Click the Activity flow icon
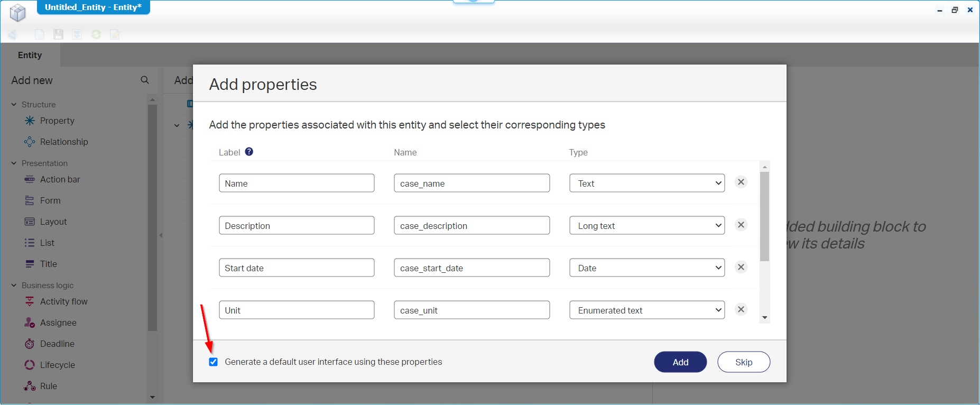Screen dimensions: 980x405 [30, 301]
